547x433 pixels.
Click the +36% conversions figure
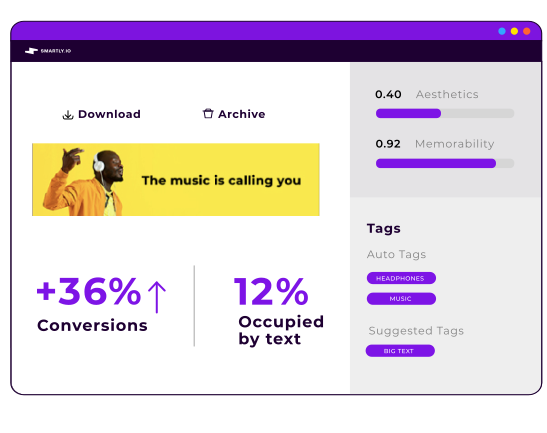tap(89, 291)
